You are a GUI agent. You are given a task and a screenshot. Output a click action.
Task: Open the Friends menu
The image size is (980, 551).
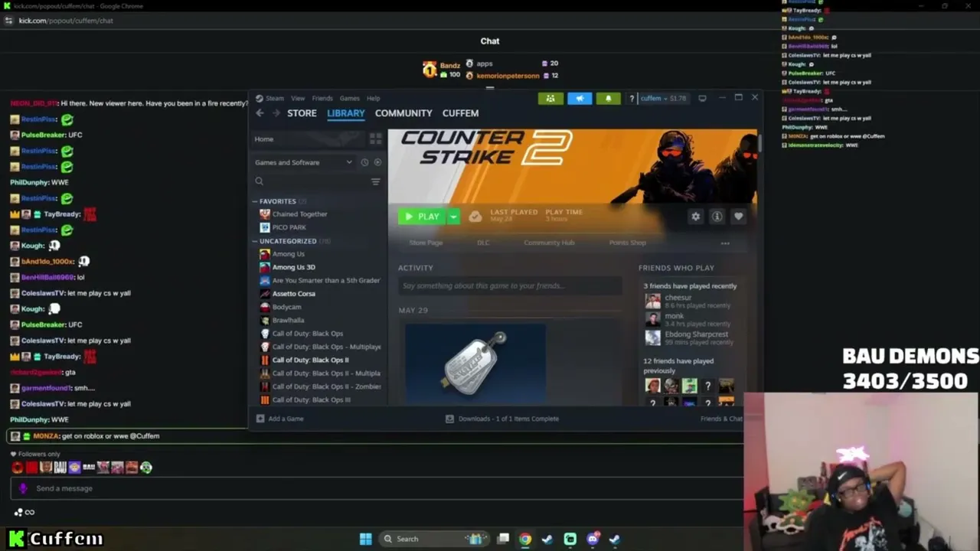click(322, 98)
